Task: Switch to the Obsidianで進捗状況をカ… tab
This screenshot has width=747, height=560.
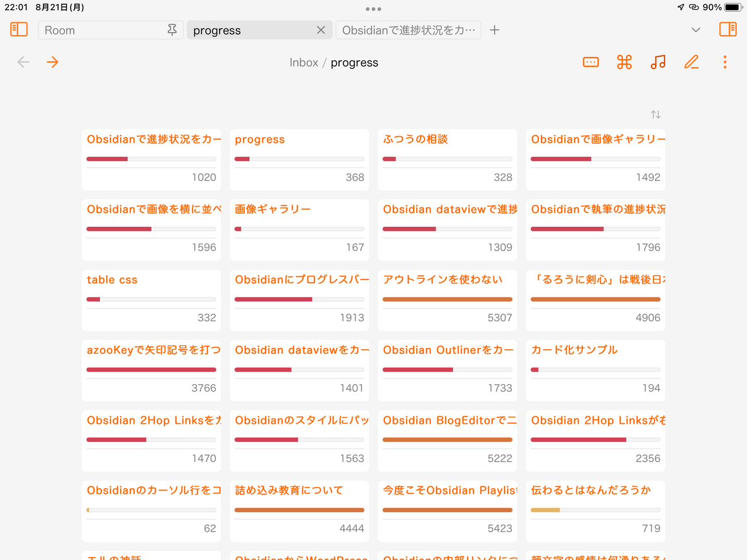Action: point(409,30)
